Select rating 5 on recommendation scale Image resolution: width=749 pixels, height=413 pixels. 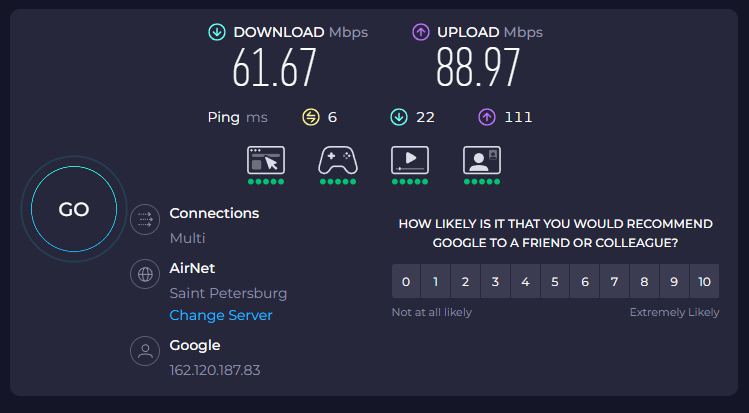555,282
